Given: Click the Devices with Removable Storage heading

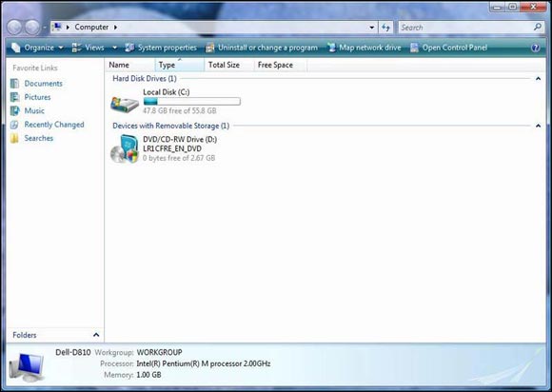Looking at the screenshot, I should (x=170, y=126).
